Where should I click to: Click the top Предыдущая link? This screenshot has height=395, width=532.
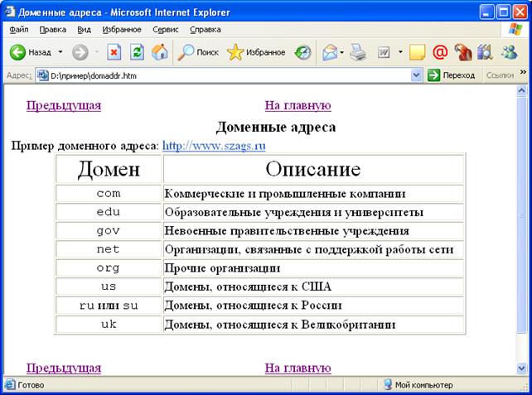pyautogui.click(x=64, y=105)
